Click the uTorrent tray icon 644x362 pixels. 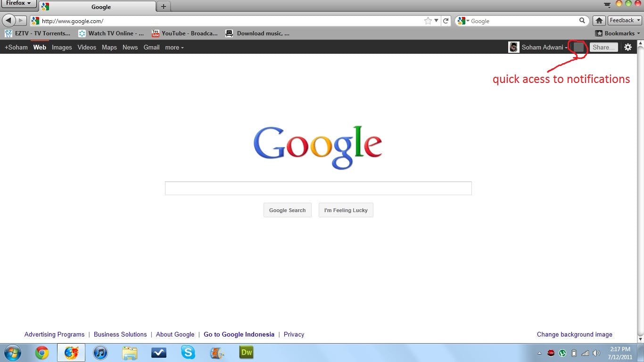coord(562,353)
